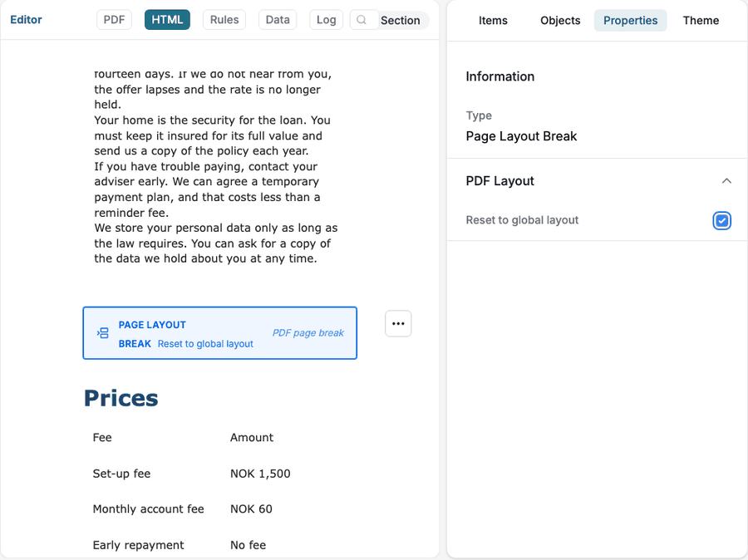
Task: Open the Theme panel tab
Action: 701,21
